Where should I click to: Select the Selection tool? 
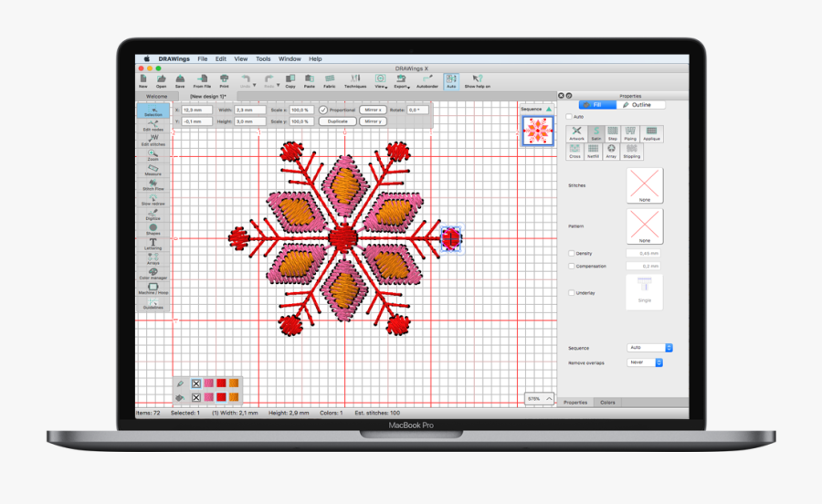(153, 110)
